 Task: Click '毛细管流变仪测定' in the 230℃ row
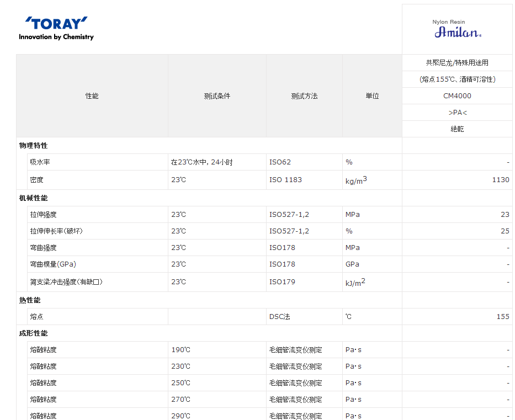[296, 366]
